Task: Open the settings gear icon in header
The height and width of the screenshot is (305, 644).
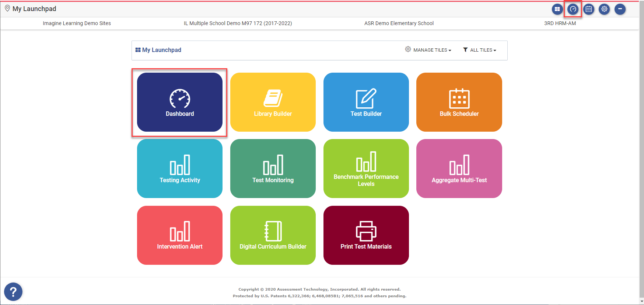Action: (x=604, y=9)
